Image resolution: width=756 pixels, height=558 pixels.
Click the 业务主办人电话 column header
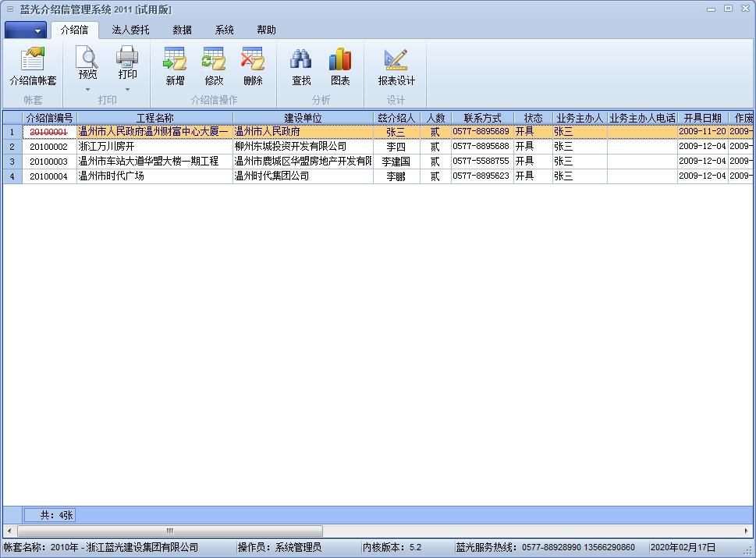click(x=642, y=118)
